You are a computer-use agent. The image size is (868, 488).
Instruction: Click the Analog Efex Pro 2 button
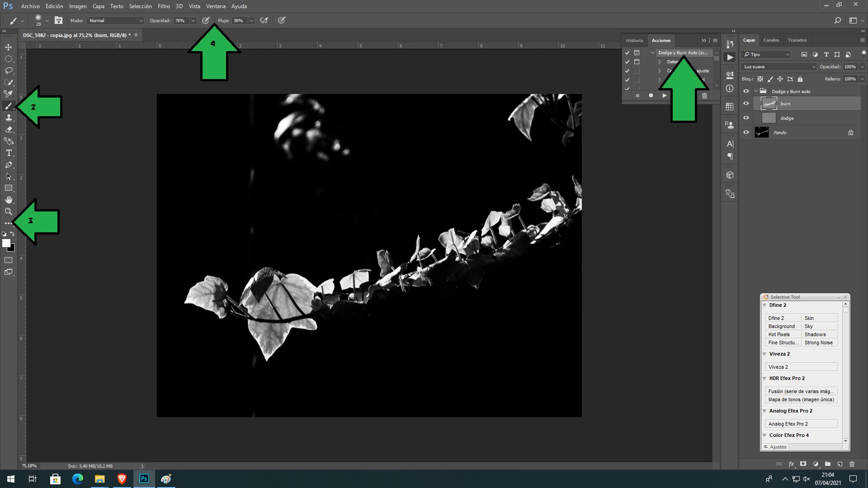tap(802, 424)
